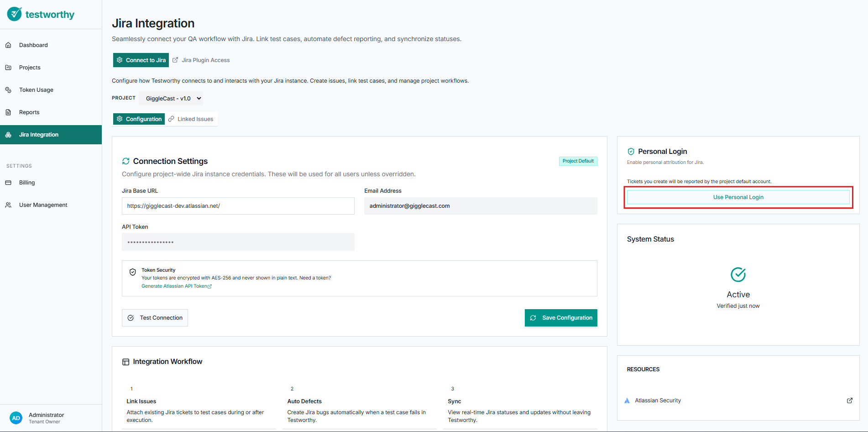Click the Connect to Jira button
This screenshot has width=868, height=432.
[141, 60]
